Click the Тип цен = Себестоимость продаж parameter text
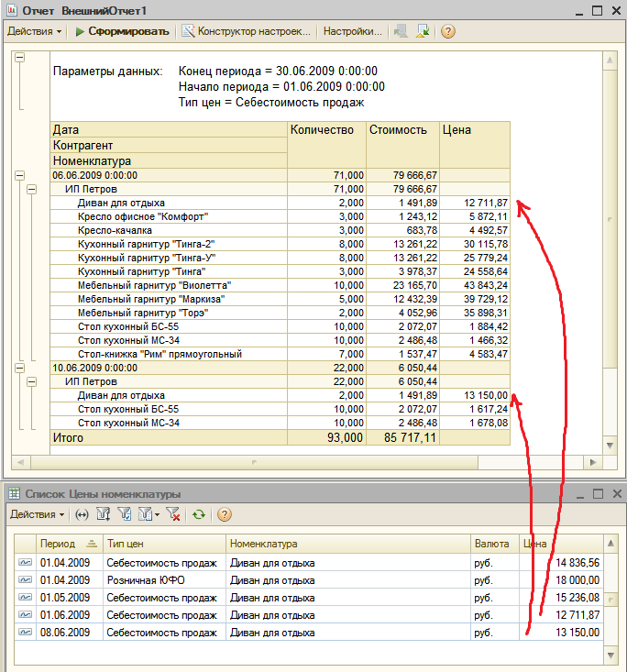 271,103
